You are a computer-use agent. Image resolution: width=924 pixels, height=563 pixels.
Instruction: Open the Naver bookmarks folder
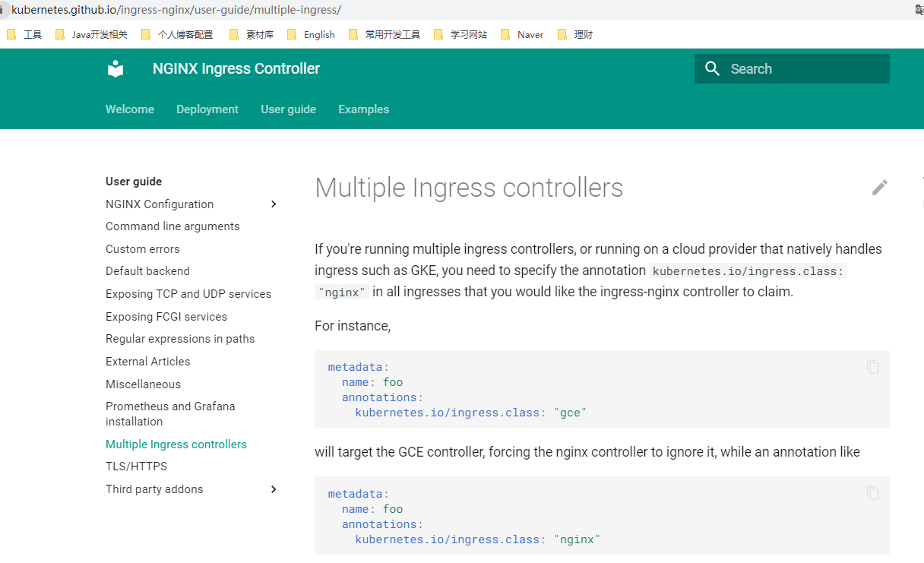pyautogui.click(x=530, y=34)
